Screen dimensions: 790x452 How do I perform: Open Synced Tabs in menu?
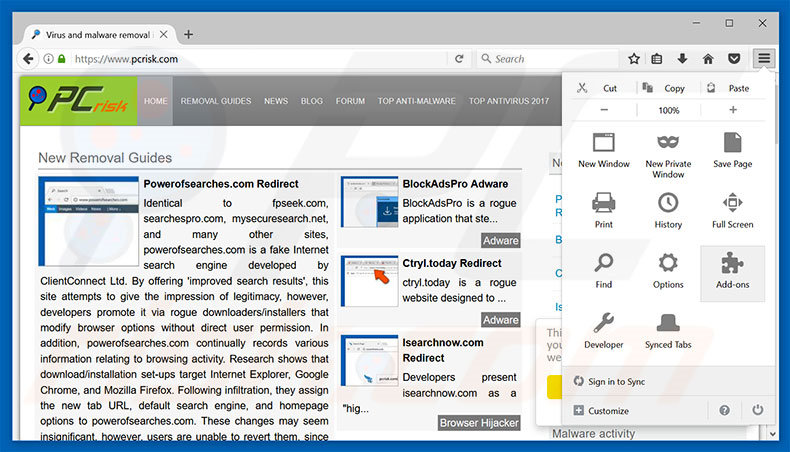(668, 331)
